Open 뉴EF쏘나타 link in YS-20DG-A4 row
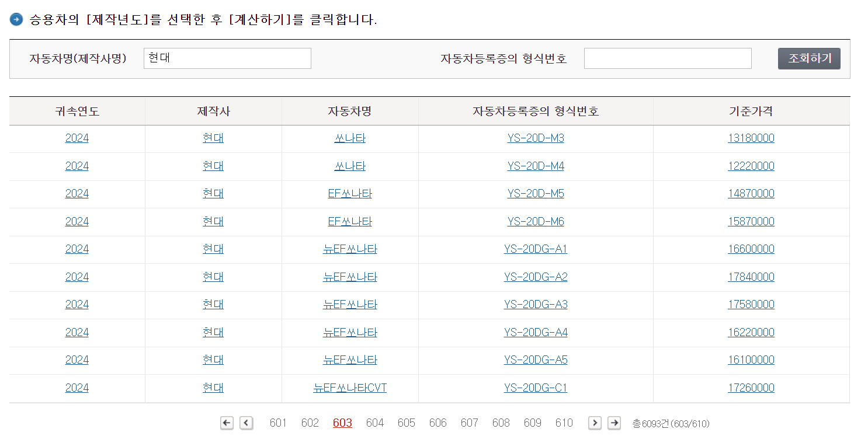 coord(350,333)
